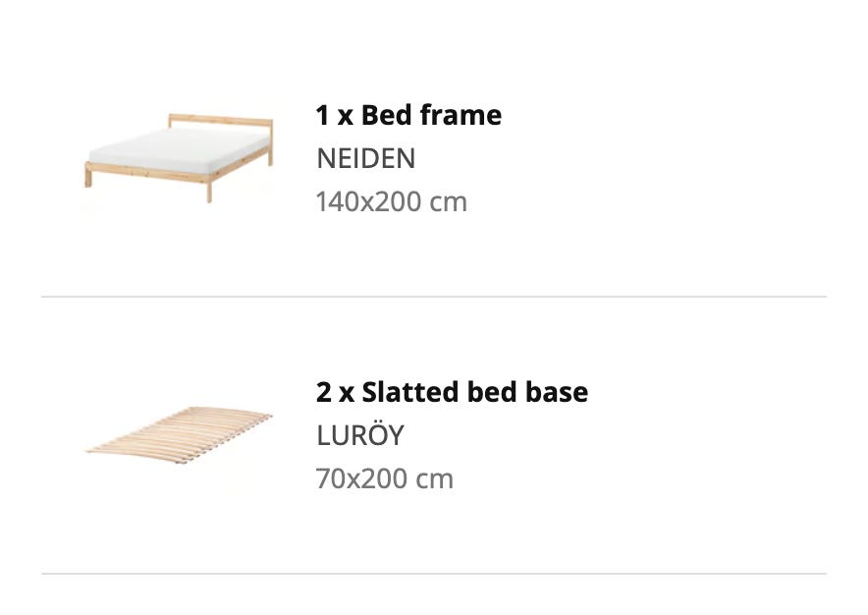
Task: Click the word "Slatted" in second heading
Action: tap(410, 392)
